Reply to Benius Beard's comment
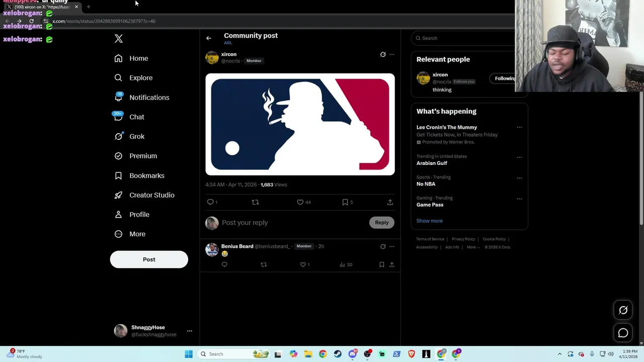 [x=224, y=264]
